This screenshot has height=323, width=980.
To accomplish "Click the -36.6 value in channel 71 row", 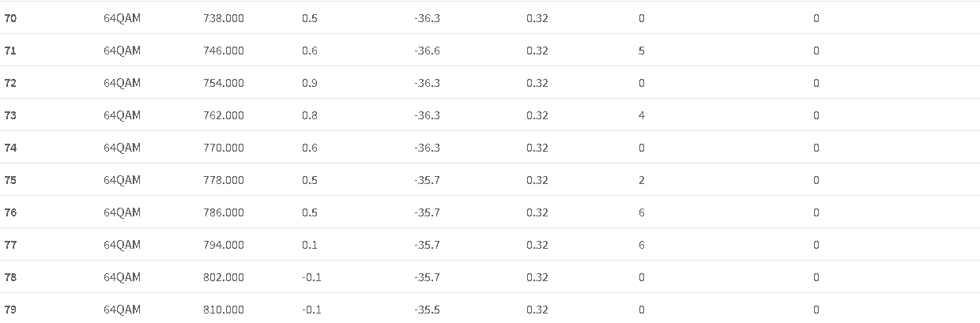I will (427, 51).
